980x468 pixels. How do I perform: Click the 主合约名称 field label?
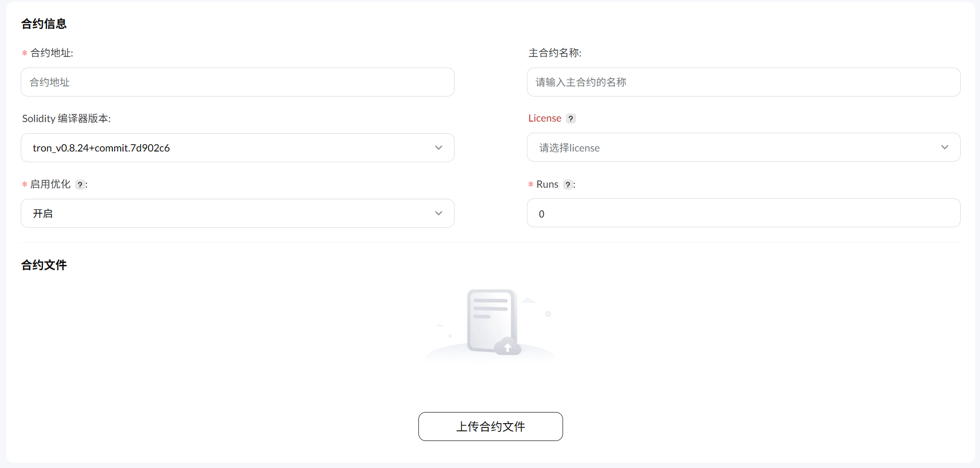pyautogui.click(x=554, y=53)
